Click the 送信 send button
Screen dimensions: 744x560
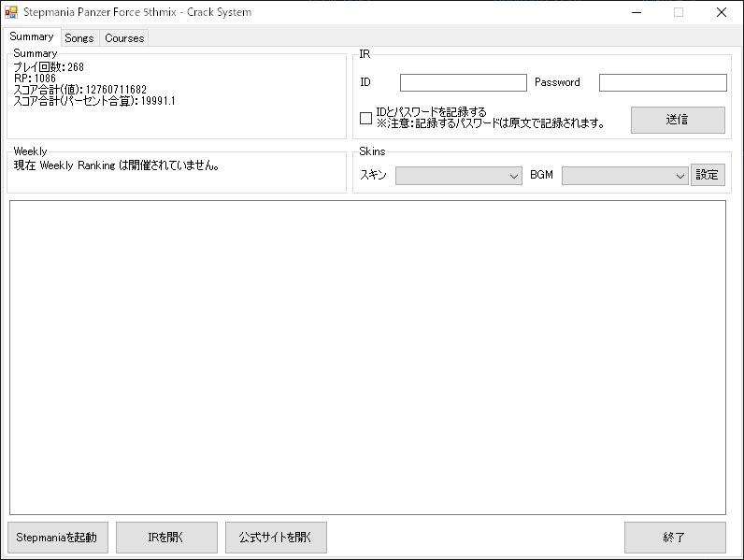tap(678, 120)
